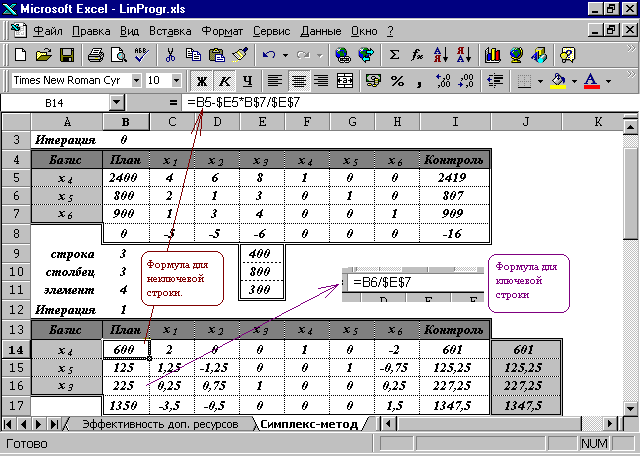640x456 pixels.
Task: Expand the Name Box dropdown arrow
Action: [116, 102]
